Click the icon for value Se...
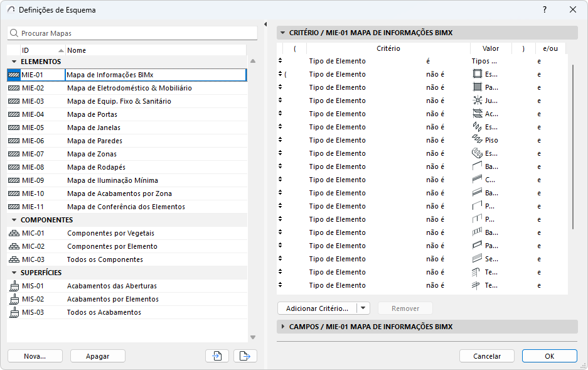The image size is (588, 370). point(477,259)
